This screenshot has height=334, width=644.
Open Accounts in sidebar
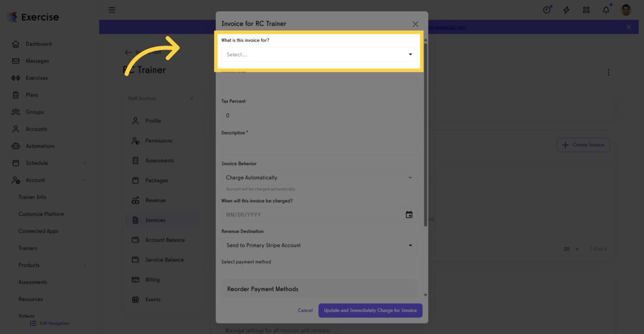click(x=36, y=129)
